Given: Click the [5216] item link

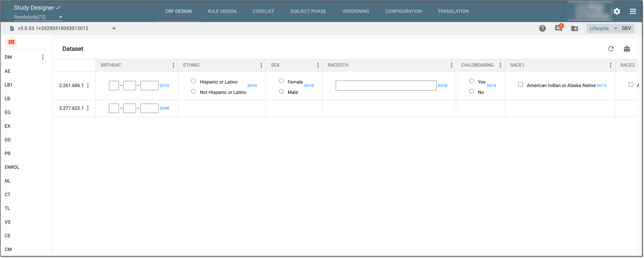Looking at the screenshot, I should click(x=252, y=85).
